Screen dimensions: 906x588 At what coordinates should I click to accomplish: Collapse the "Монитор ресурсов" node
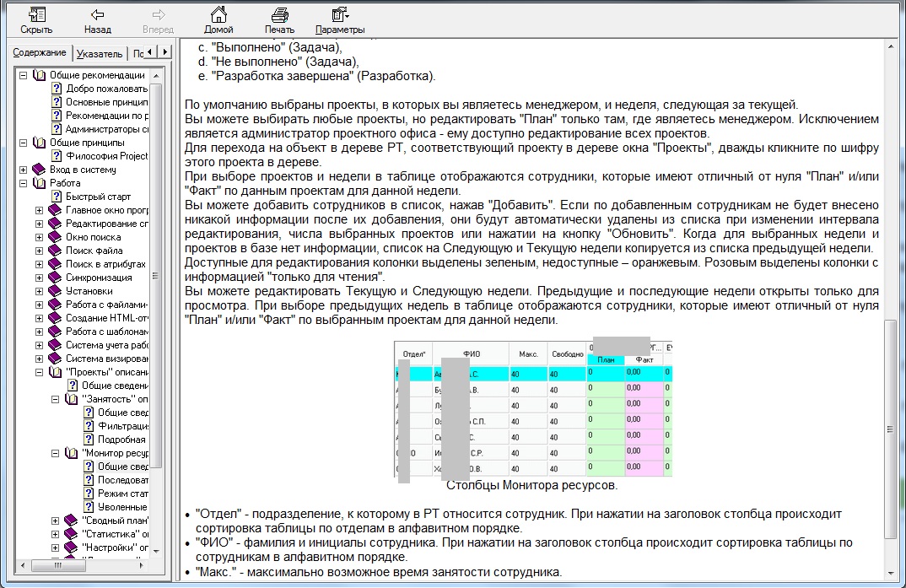point(56,453)
